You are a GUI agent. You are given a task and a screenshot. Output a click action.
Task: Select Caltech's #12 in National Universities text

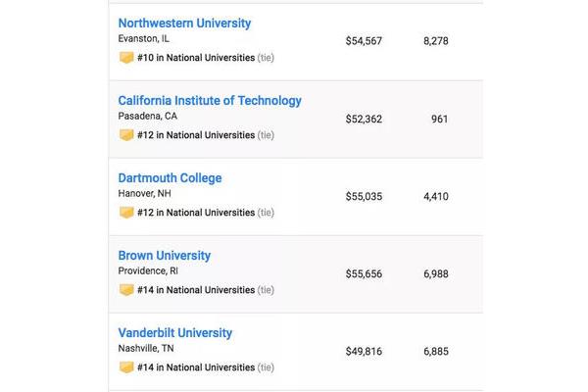point(196,135)
